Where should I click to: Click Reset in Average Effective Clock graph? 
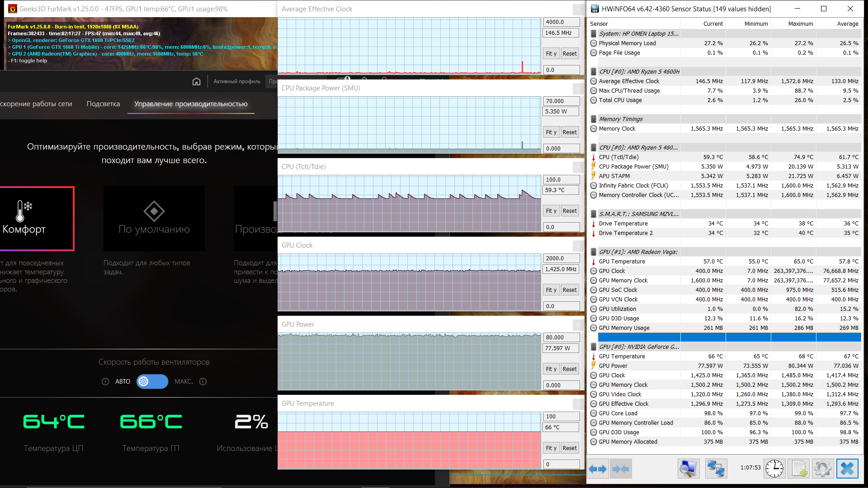tap(570, 53)
